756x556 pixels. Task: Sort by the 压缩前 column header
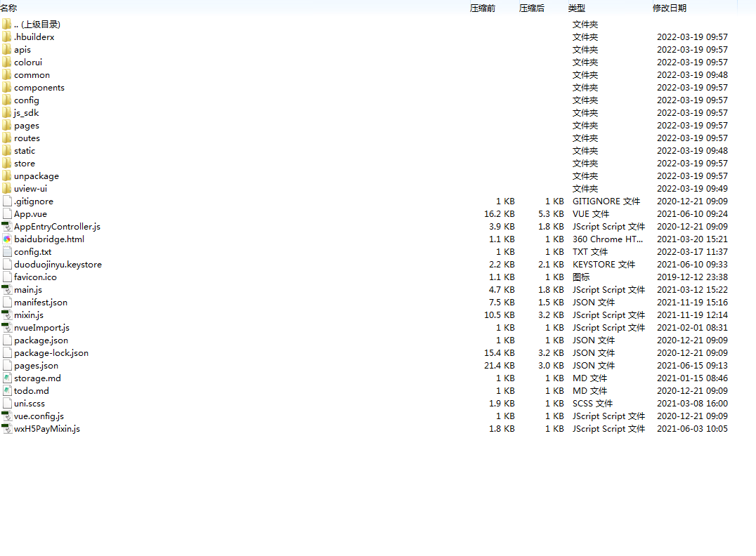point(483,8)
